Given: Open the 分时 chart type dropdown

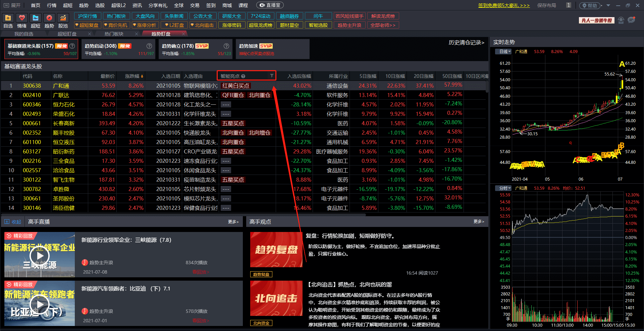Looking at the screenshot, I should coord(503,188).
